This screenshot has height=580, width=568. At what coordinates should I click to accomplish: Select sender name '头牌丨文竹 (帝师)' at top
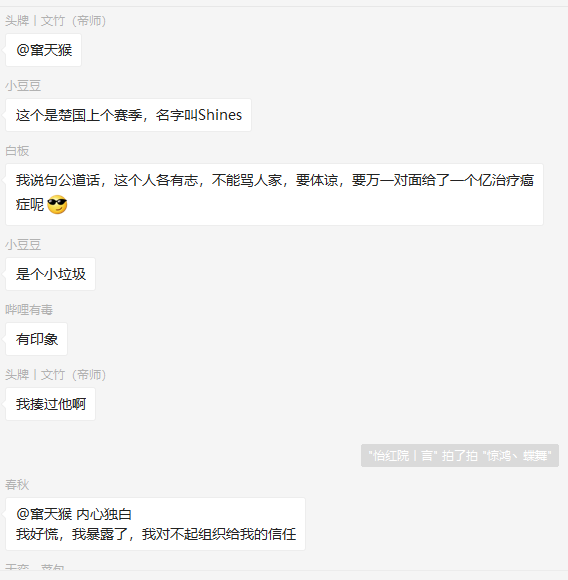[55, 21]
